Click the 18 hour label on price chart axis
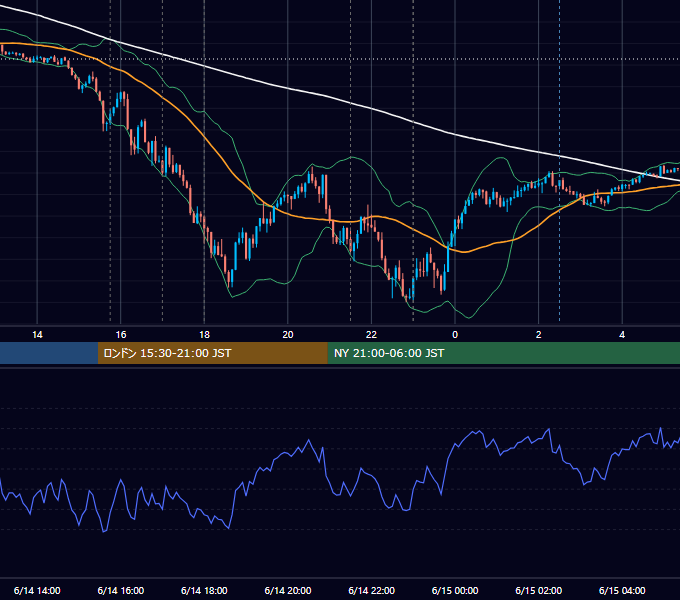The height and width of the screenshot is (600, 680). tap(204, 335)
